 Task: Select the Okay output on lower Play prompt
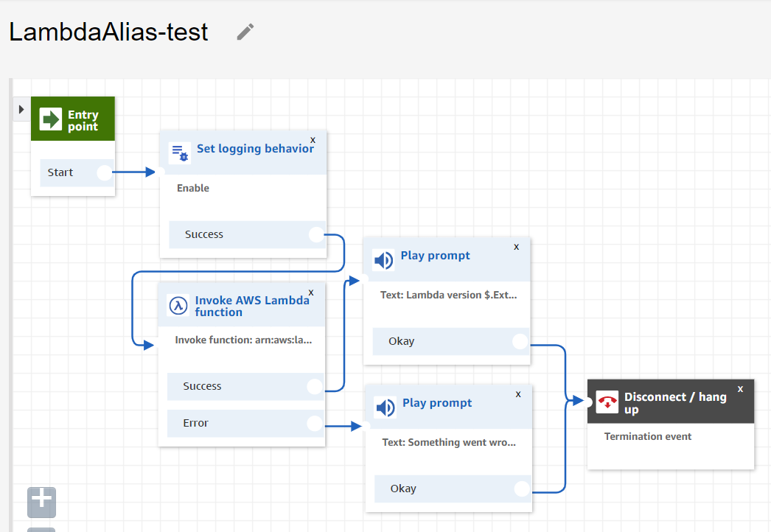coord(523,488)
